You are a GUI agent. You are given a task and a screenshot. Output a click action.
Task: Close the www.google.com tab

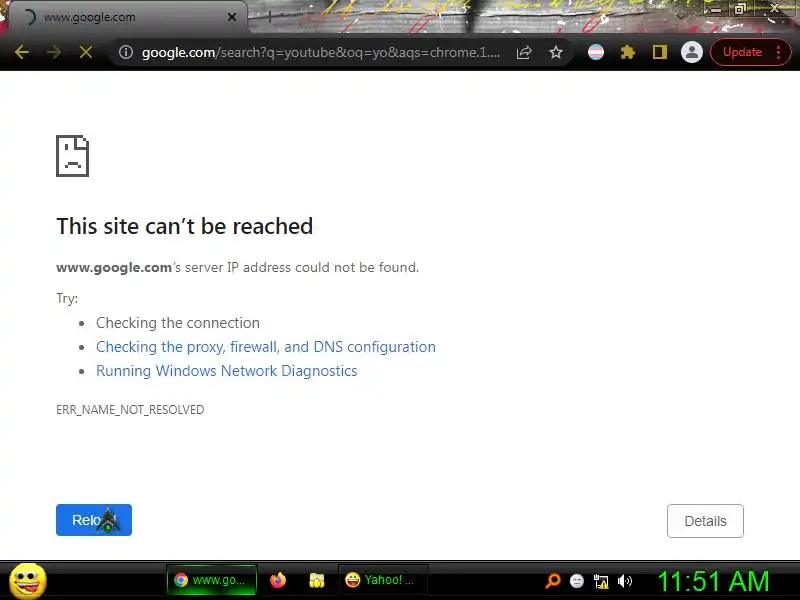click(232, 17)
